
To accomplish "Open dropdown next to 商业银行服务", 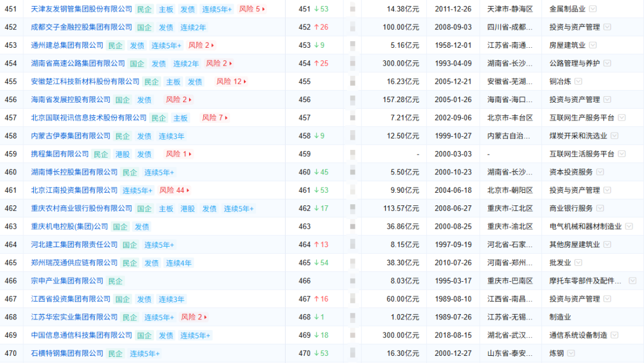I will click(x=600, y=208).
